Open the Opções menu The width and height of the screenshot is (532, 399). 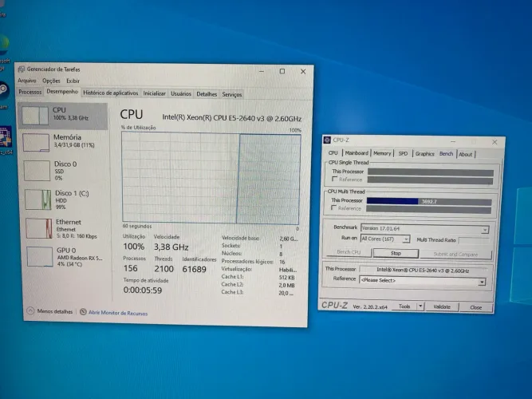(51, 81)
